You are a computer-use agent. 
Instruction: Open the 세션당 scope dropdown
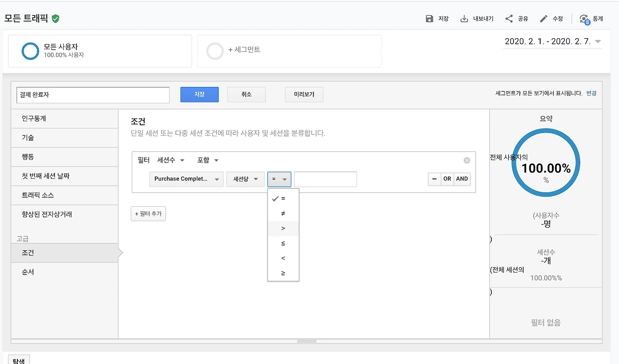(x=245, y=179)
